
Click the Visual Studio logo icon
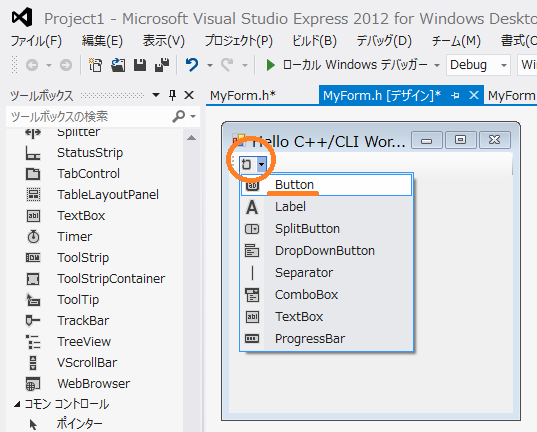(22, 17)
